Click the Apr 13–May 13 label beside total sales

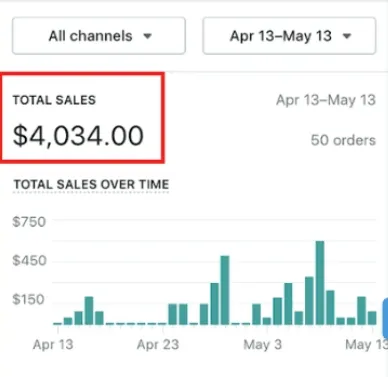coord(326,100)
